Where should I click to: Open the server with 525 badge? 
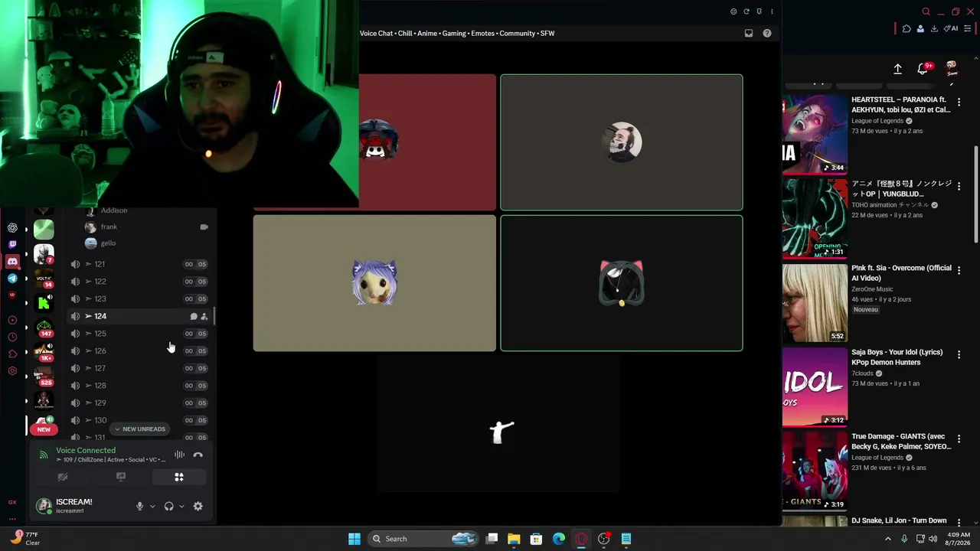coord(44,376)
